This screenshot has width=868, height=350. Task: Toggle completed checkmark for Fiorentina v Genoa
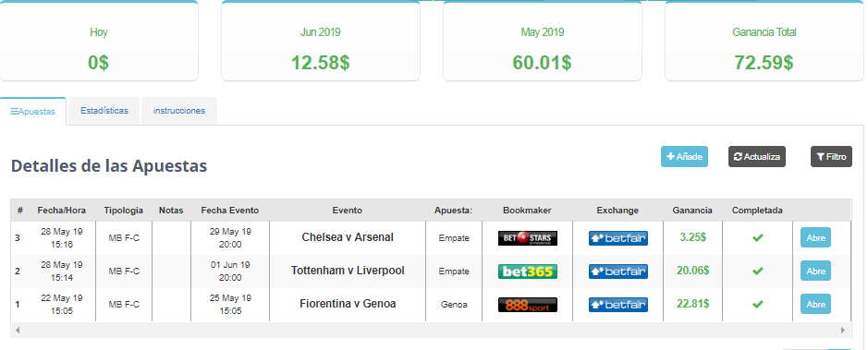pos(757,304)
